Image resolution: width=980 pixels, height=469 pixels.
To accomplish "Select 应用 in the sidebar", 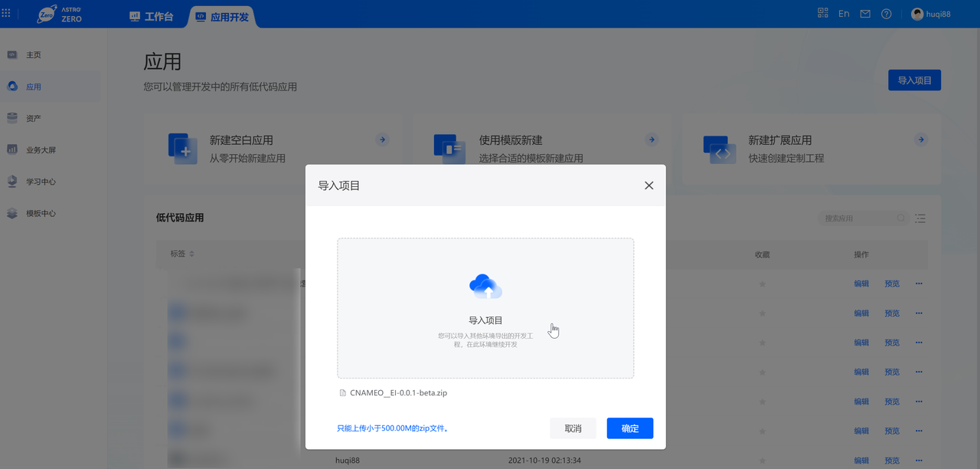I will click(50, 87).
